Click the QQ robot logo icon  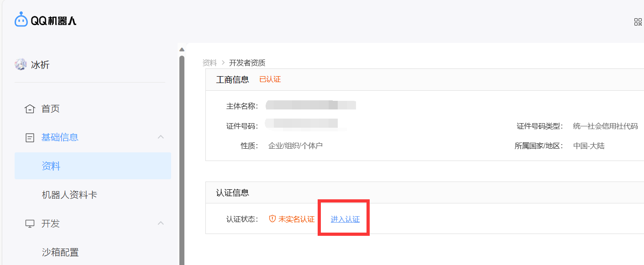pyautogui.click(x=21, y=20)
